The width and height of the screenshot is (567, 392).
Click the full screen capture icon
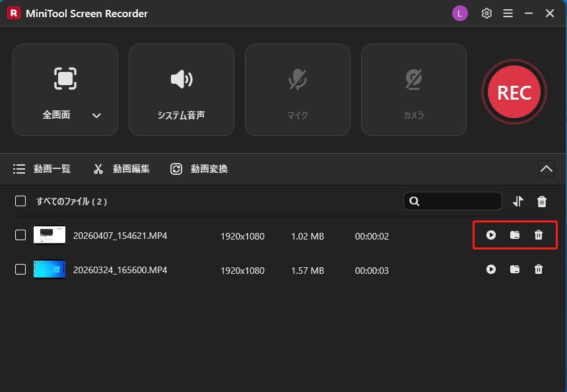pyautogui.click(x=65, y=79)
